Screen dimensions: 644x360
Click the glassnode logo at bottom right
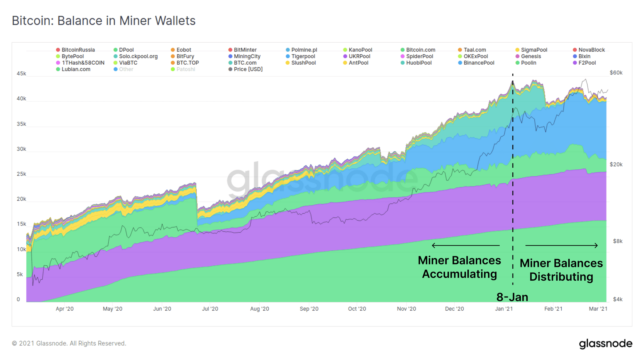coord(605,344)
